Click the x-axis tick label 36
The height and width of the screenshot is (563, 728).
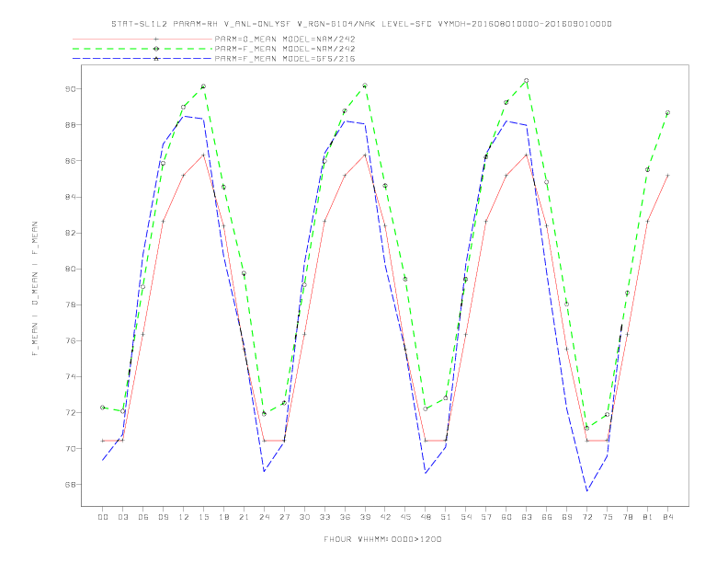pyautogui.click(x=345, y=517)
